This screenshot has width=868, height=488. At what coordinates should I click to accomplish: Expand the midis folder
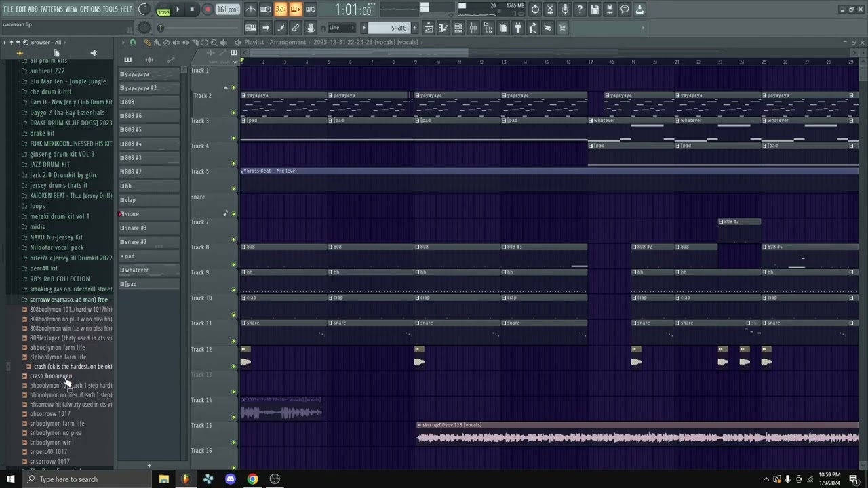[37, 227]
